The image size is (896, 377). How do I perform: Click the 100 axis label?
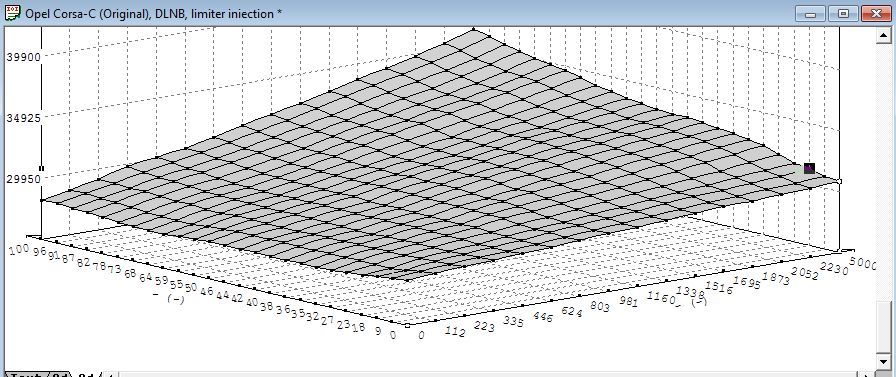pos(19,249)
